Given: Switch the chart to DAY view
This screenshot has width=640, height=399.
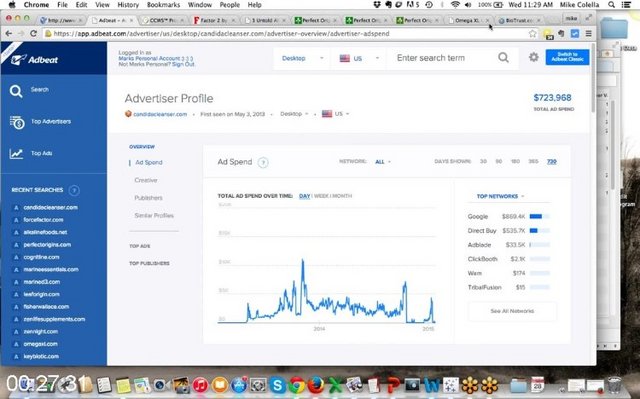Looking at the screenshot, I should [x=304, y=196].
